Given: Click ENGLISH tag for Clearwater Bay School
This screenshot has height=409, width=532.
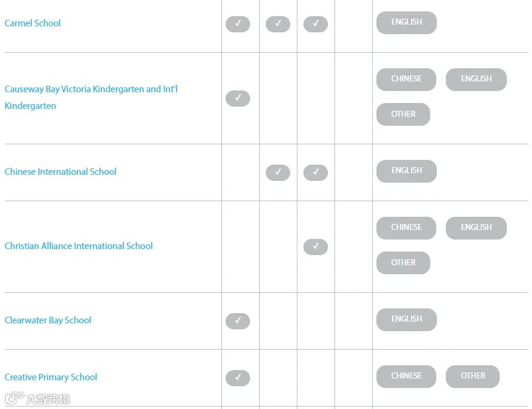Looking at the screenshot, I should click(406, 320).
